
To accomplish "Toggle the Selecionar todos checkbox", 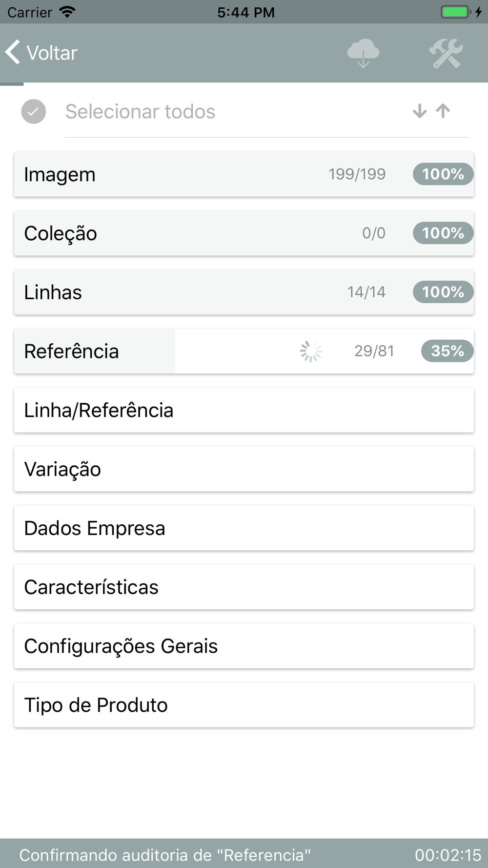I will [34, 111].
